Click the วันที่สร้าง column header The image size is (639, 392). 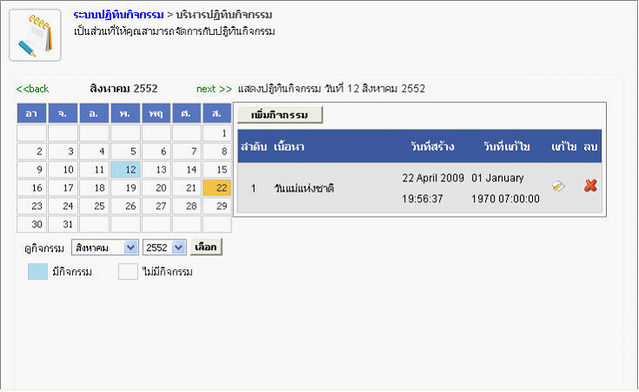click(x=432, y=147)
